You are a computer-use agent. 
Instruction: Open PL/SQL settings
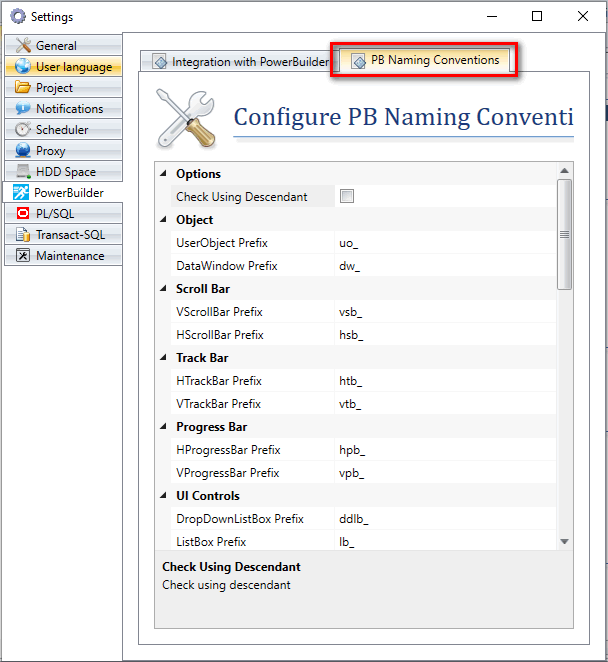(x=63, y=213)
